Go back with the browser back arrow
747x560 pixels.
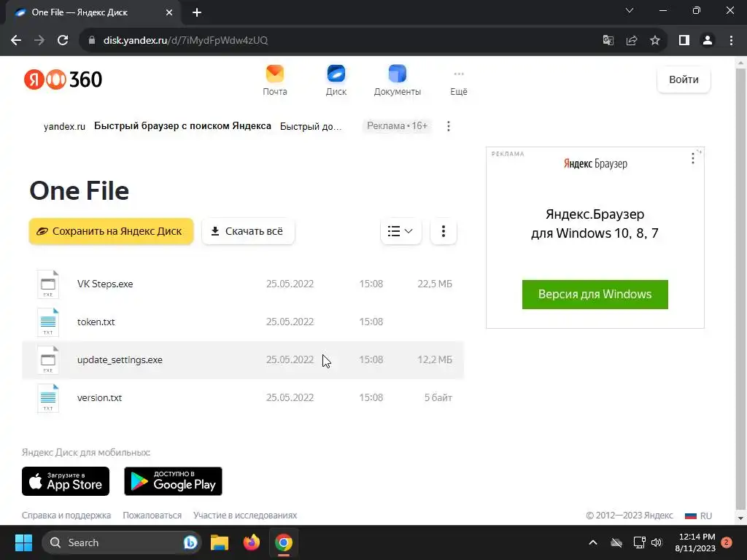16,41
